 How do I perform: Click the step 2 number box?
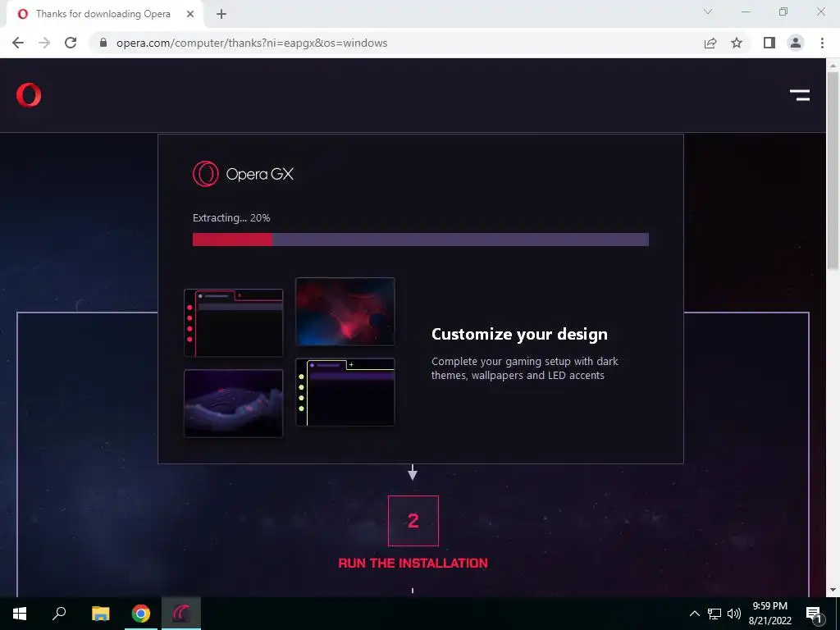413,521
